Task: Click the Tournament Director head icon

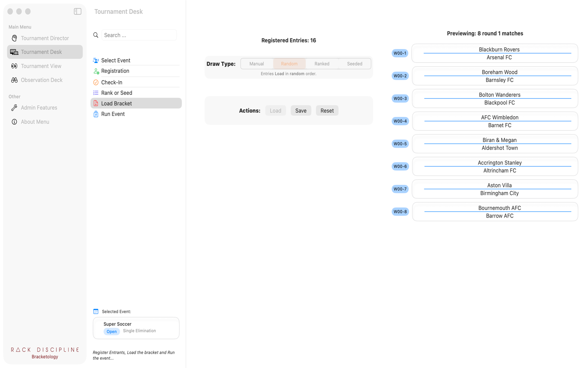Action: pos(14,38)
